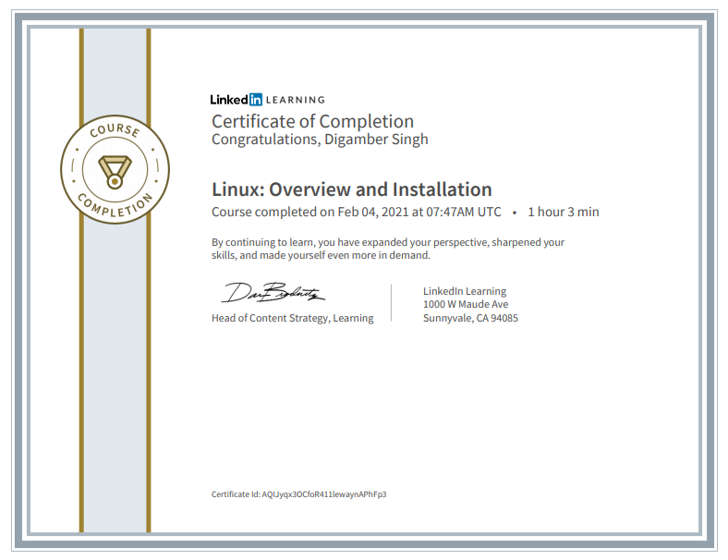Click the bullet separator before the course duration
Viewport: 728px width, 560px height.
515,213
